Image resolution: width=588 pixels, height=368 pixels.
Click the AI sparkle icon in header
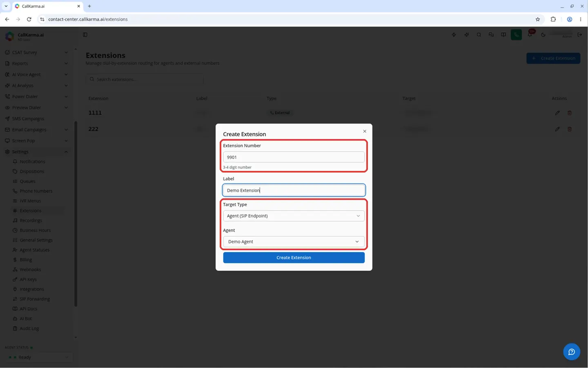point(466,35)
